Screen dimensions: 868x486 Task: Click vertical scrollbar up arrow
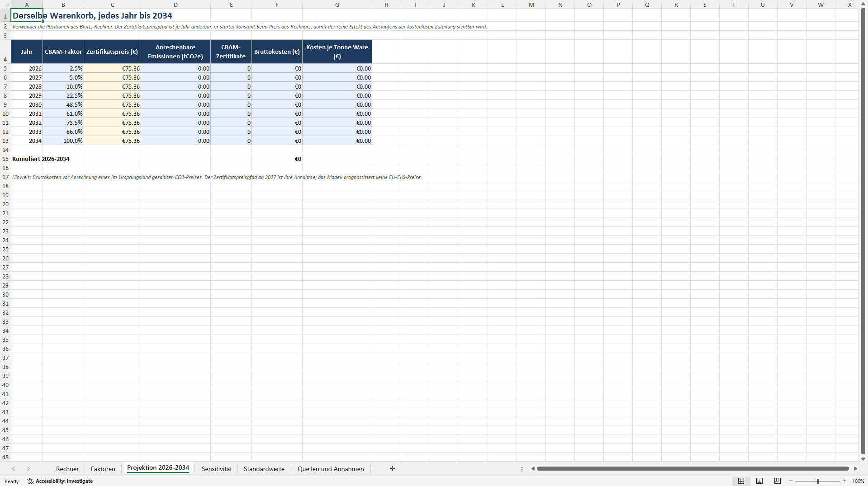coord(863,4)
